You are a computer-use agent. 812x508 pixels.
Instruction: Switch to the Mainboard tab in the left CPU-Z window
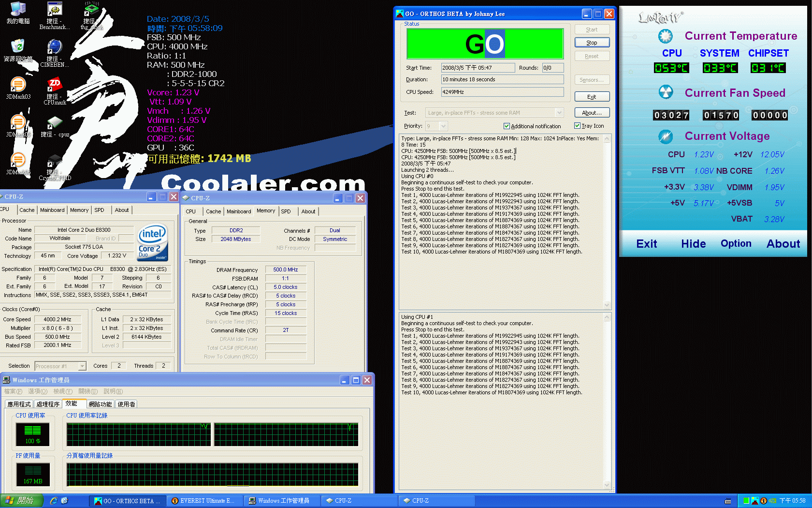tap(52, 210)
